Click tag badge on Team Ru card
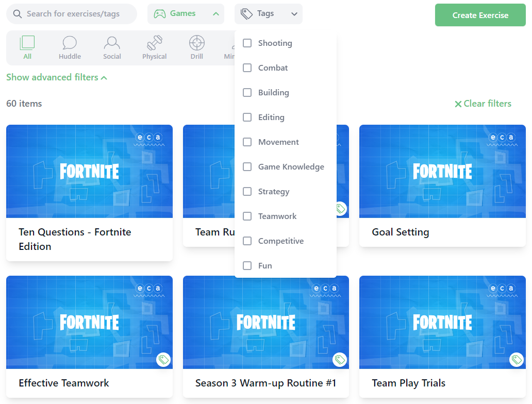The height and width of the screenshot is (404, 532). [x=341, y=209]
